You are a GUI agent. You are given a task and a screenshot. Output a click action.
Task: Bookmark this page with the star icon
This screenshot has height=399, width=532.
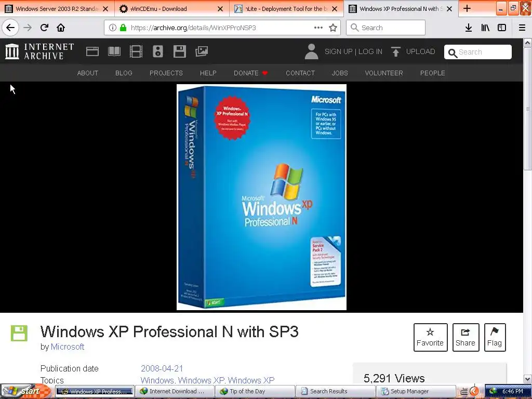point(333,28)
